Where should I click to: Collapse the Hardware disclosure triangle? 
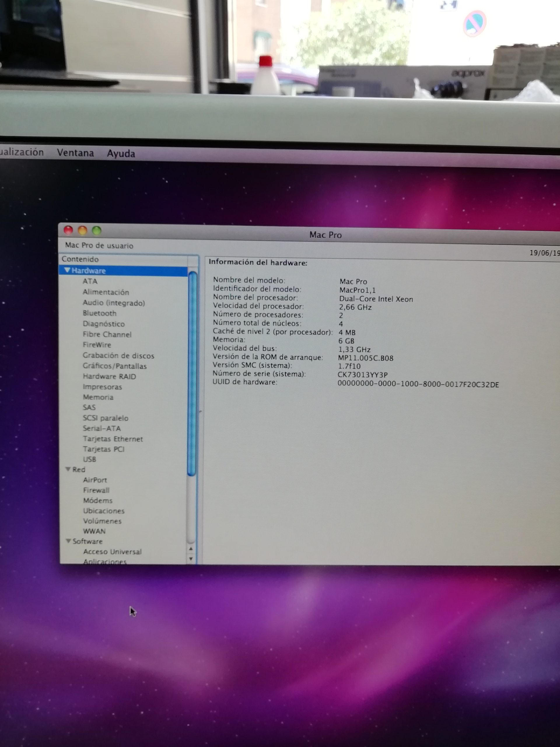tap(67, 270)
